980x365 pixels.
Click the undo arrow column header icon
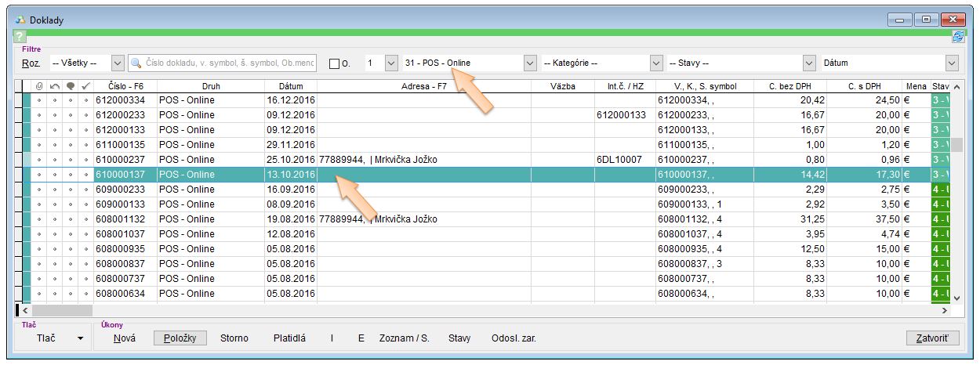click(x=55, y=85)
